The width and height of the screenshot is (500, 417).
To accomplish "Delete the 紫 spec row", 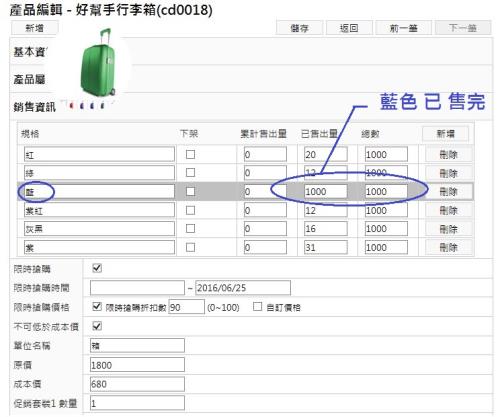I will (449, 247).
